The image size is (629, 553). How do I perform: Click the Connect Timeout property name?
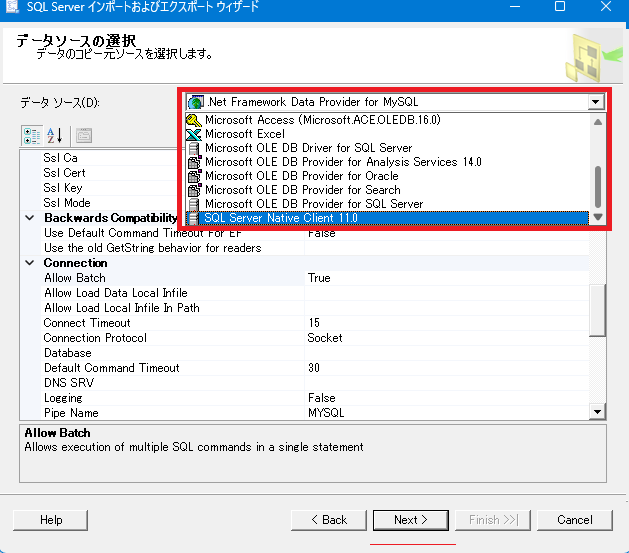click(x=87, y=323)
